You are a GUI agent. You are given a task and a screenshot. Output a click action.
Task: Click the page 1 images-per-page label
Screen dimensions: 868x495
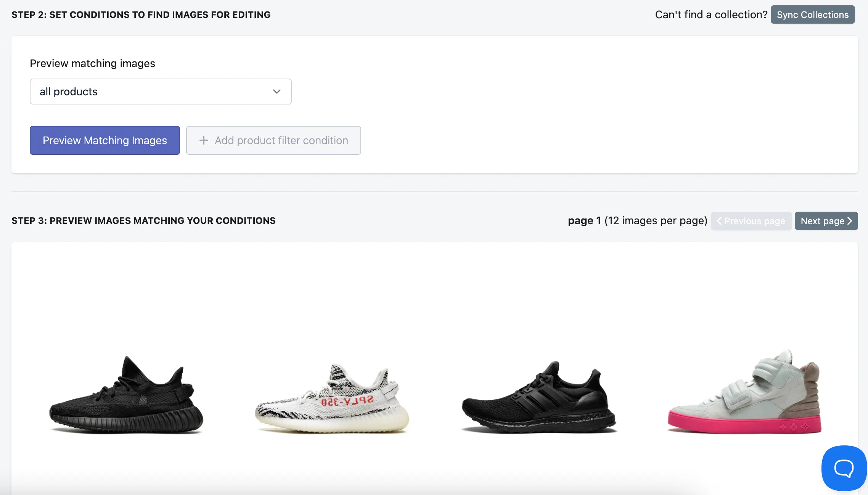(x=638, y=221)
